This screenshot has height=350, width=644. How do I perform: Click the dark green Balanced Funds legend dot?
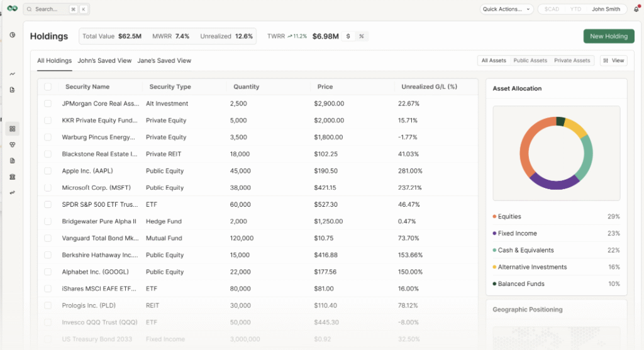494,283
